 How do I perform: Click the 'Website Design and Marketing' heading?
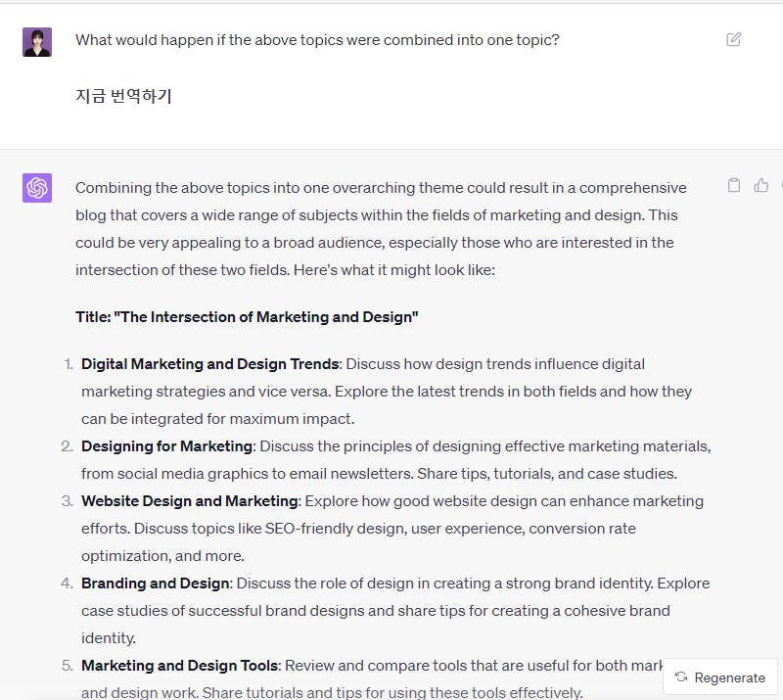pos(189,501)
